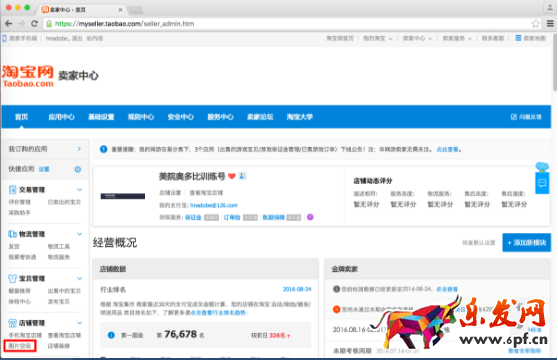558x360 pixels.
Task: Open a new browser tab
Action: 136,10
